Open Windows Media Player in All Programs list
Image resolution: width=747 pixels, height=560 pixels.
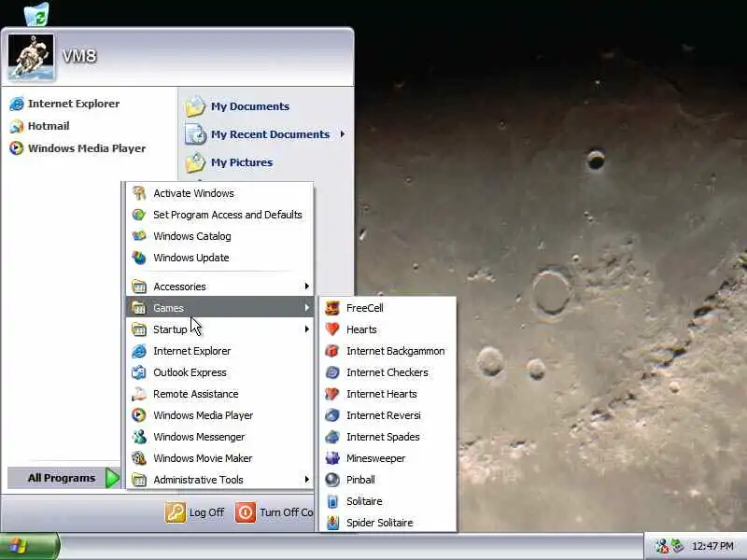pyautogui.click(x=219, y=415)
